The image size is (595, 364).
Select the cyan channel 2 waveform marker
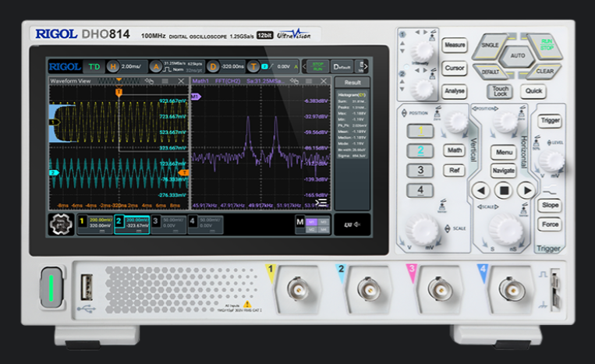point(54,173)
